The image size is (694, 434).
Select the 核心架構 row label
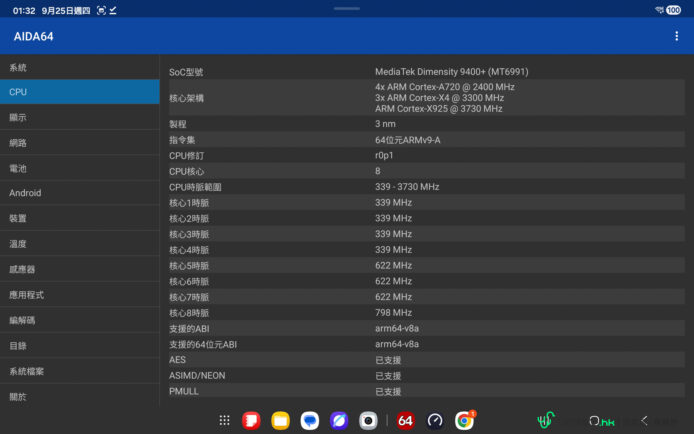pos(186,98)
